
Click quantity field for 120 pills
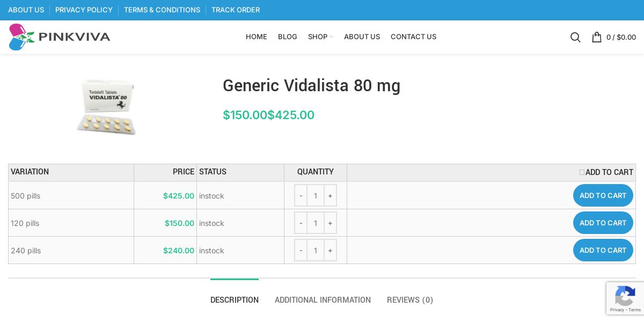pyautogui.click(x=316, y=223)
